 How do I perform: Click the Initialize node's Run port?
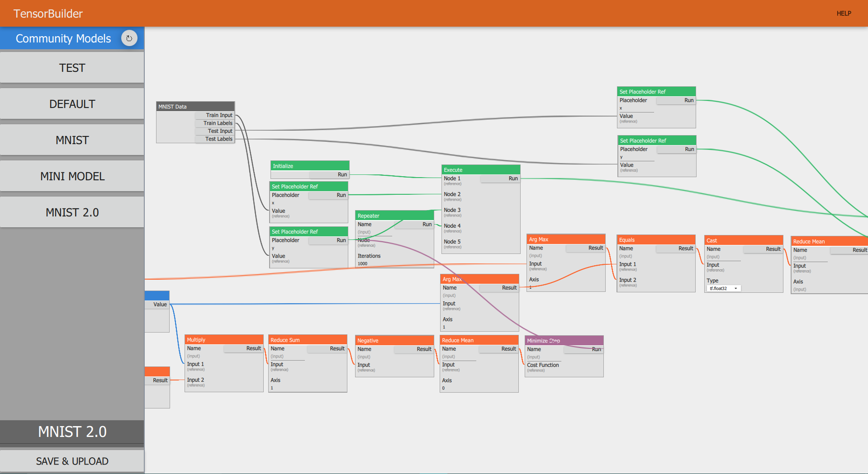point(329,174)
